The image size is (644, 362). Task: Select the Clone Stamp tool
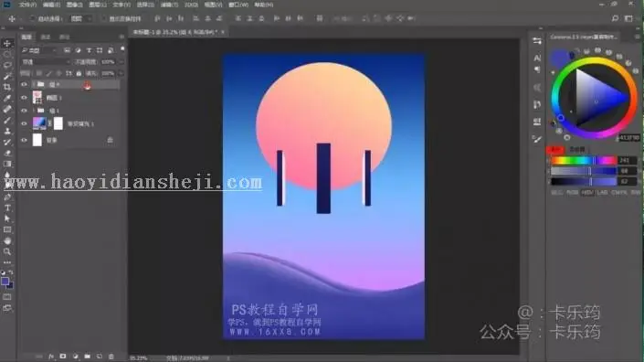click(x=7, y=131)
